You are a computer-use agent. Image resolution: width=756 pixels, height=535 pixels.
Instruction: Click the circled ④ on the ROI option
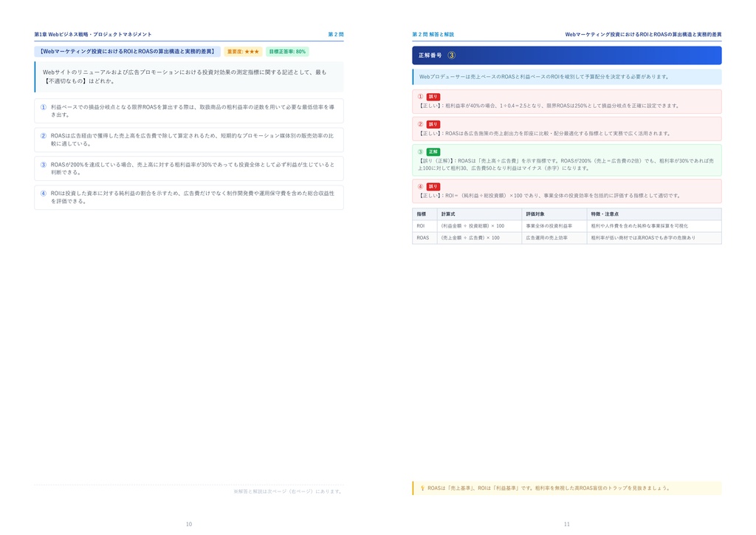[44, 194]
